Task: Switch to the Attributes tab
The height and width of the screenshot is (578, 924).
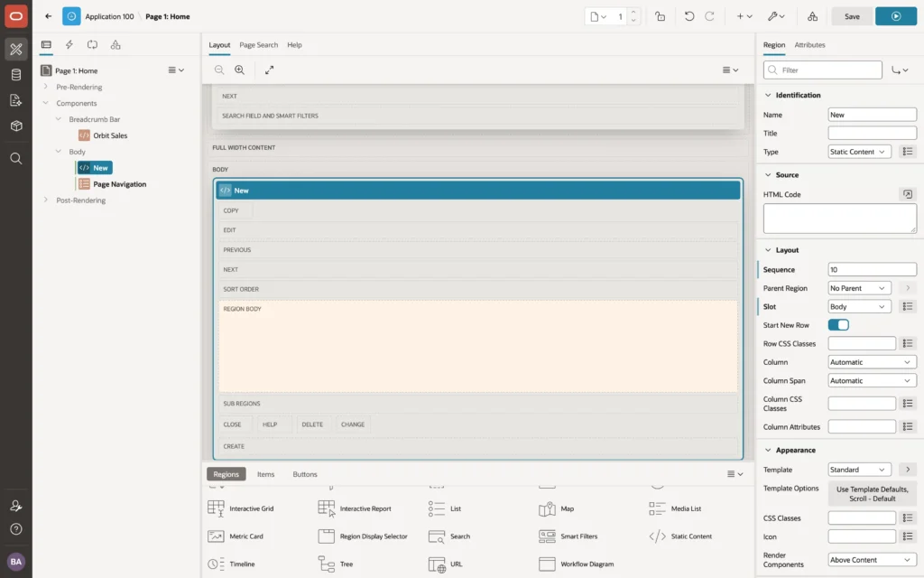Action: click(x=809, y=45)
